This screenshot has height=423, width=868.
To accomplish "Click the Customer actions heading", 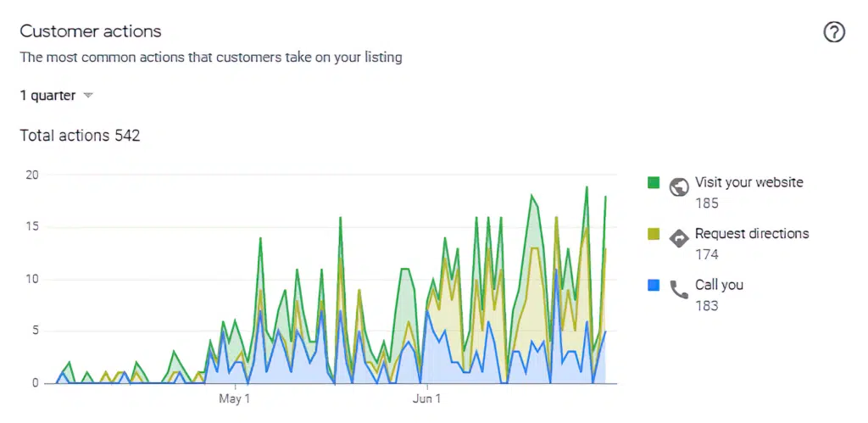I will click(x=91, y=32).
